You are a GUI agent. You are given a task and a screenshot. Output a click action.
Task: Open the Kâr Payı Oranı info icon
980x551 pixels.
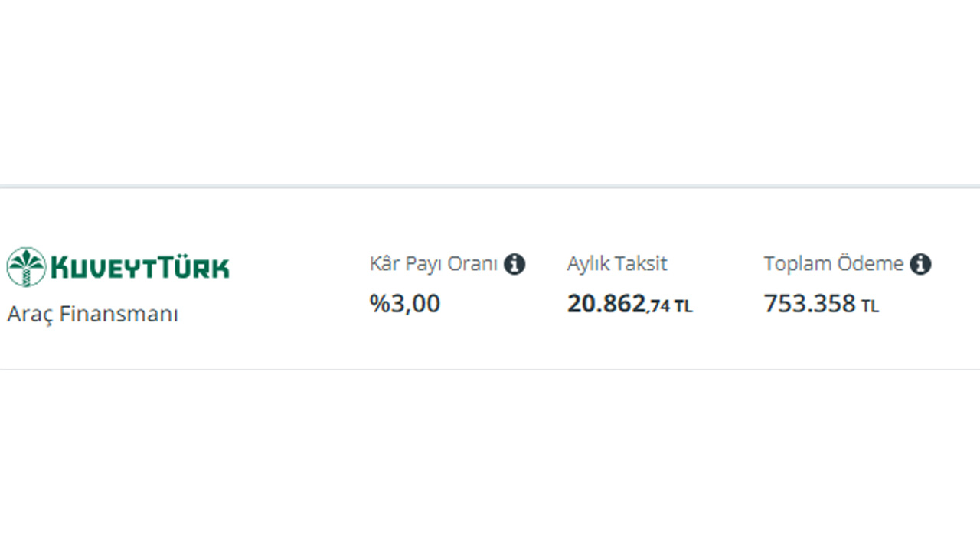(514, 265)
